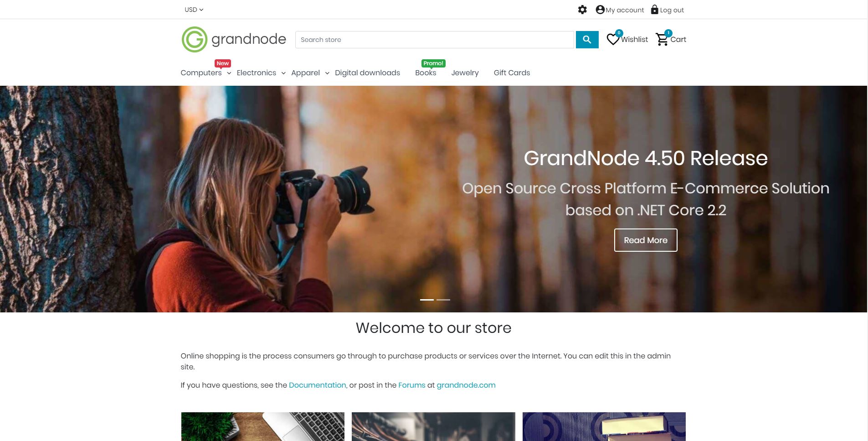Click the Log out lock icon
The image size is (868, 441).
(655, 10)
